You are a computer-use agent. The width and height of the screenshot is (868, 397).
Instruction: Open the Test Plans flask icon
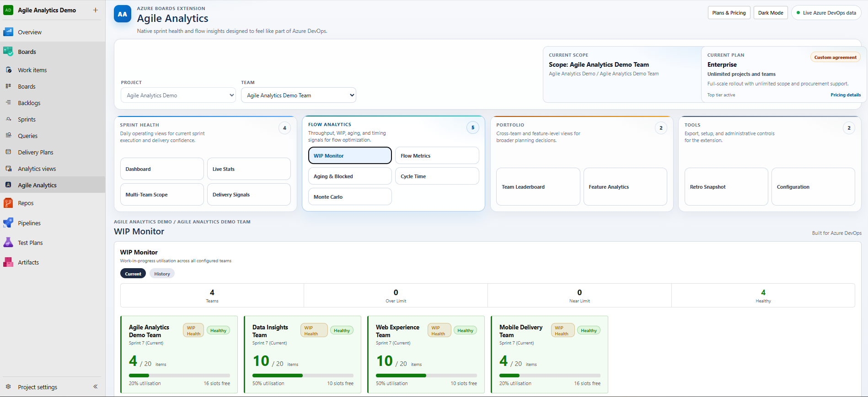(x=8, y=243)
